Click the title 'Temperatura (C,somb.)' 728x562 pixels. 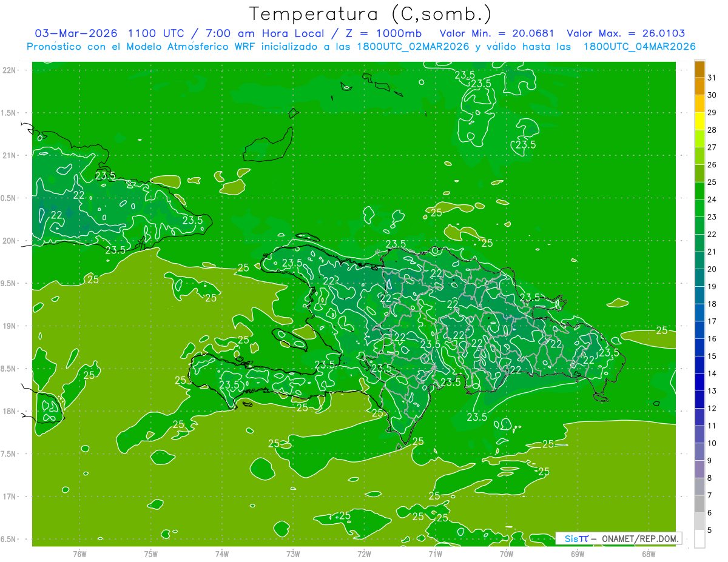click(371, 14)
